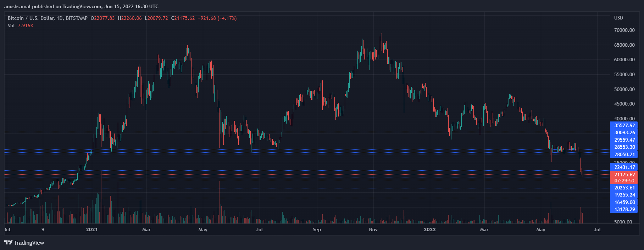Select the 19255.24 price level label
This screenshot has height=250, width=644.
pyautogui.click(x=624, y=195)
